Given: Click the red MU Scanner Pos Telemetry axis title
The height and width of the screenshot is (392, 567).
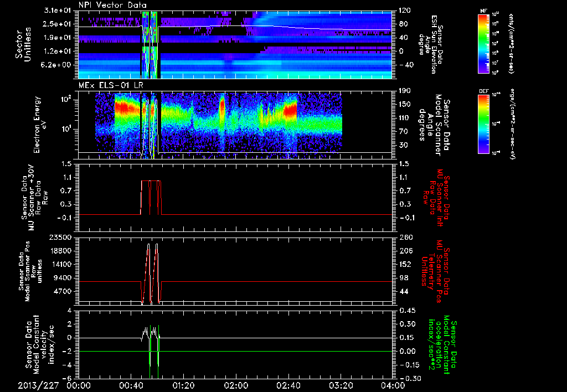Looking at the screenshot, I should (437, 270).
